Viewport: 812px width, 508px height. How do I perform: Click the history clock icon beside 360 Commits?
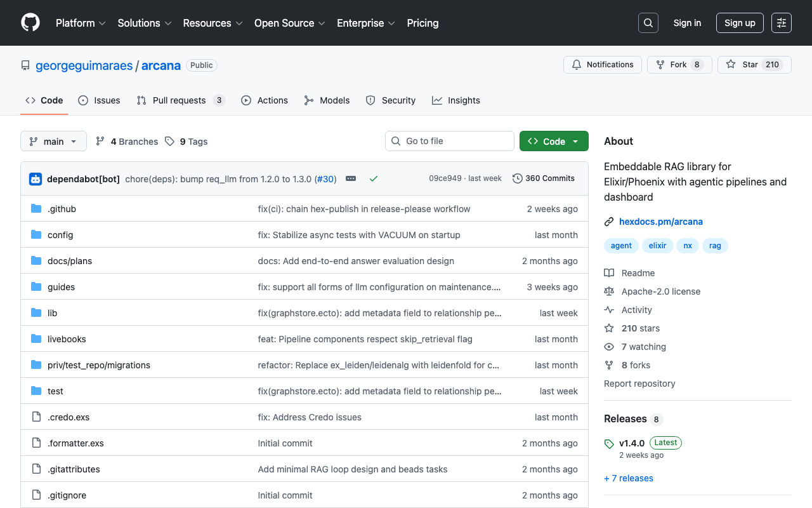pos(516,178)
